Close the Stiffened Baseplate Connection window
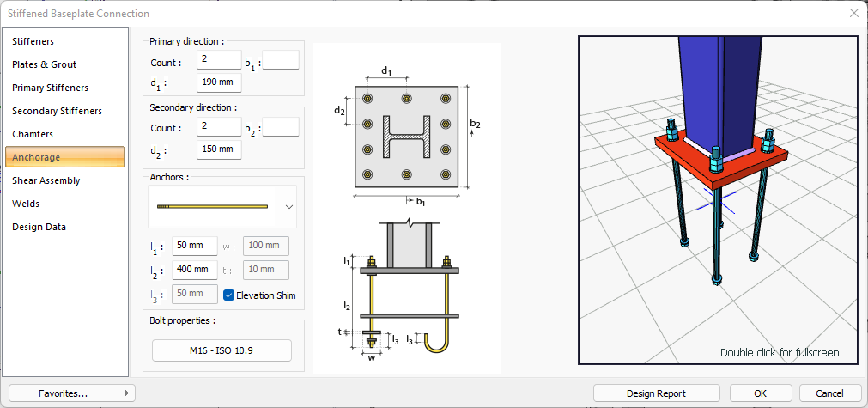The width and height of the screenshot is (868, 408). pyautogui.click(x=853, y=13)
